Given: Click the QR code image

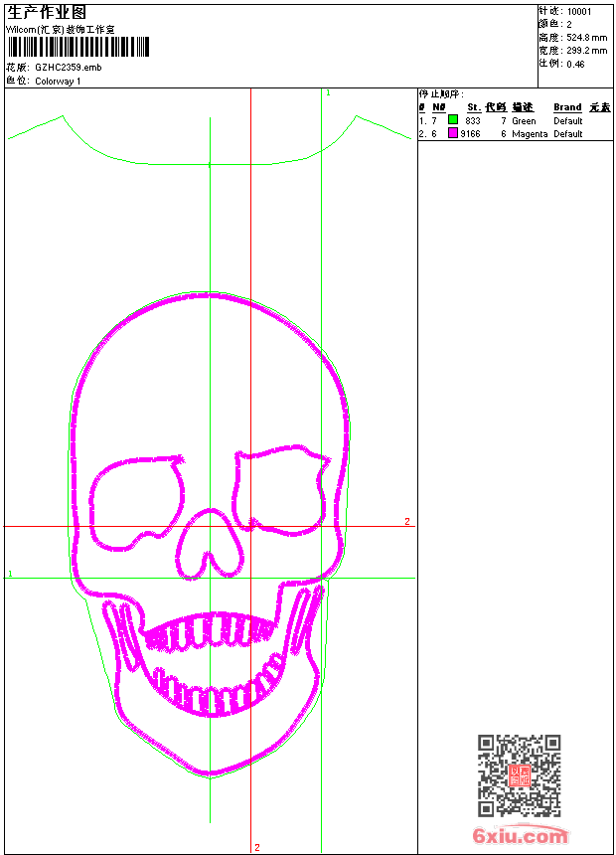Looking at the screenshot, I should [519, 775].
